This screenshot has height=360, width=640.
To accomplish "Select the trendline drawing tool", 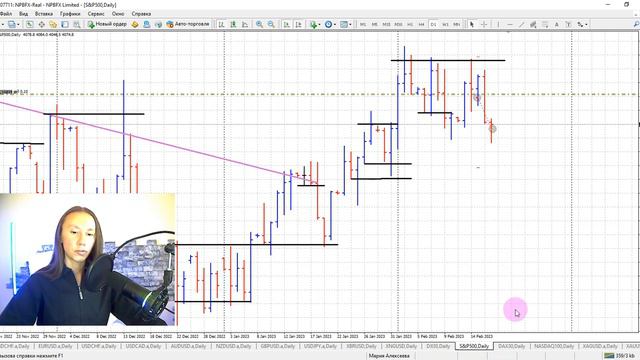I will [x=522, y=24].
